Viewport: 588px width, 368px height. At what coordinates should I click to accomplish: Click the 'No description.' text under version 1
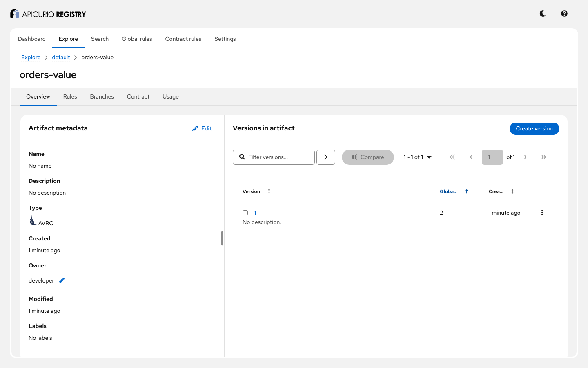click(x=262, y=222)
